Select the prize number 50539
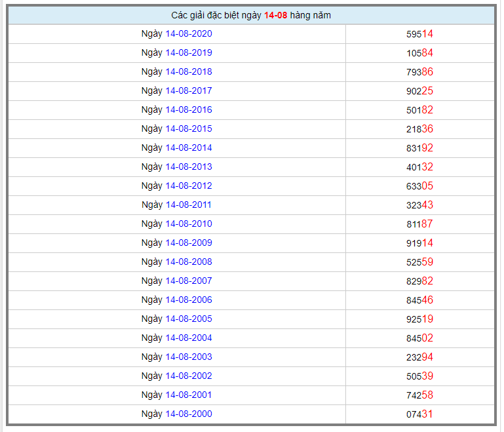Viewport: 504px width, 432px height. (x=419, y=376)
